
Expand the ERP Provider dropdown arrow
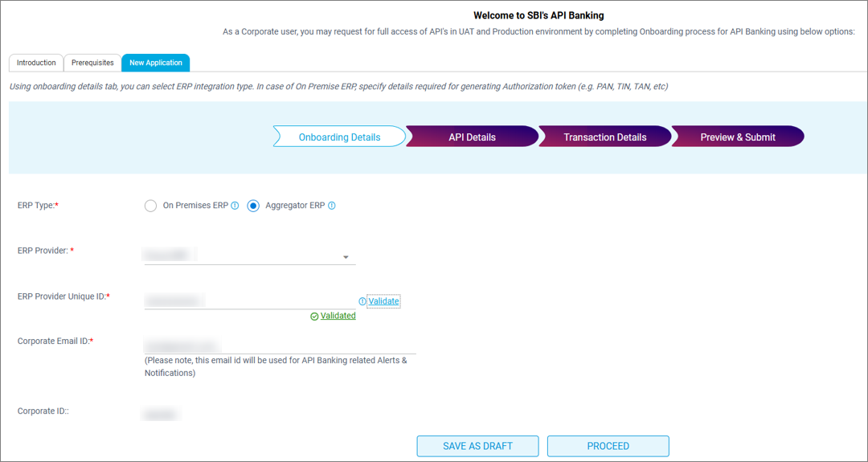[346, 257]
